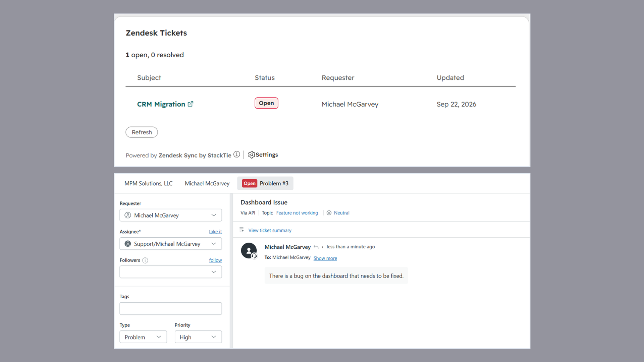The image size is (644, 362).
Task: Click the Neutral sentiment label
Action: click(x=342, y=213)
